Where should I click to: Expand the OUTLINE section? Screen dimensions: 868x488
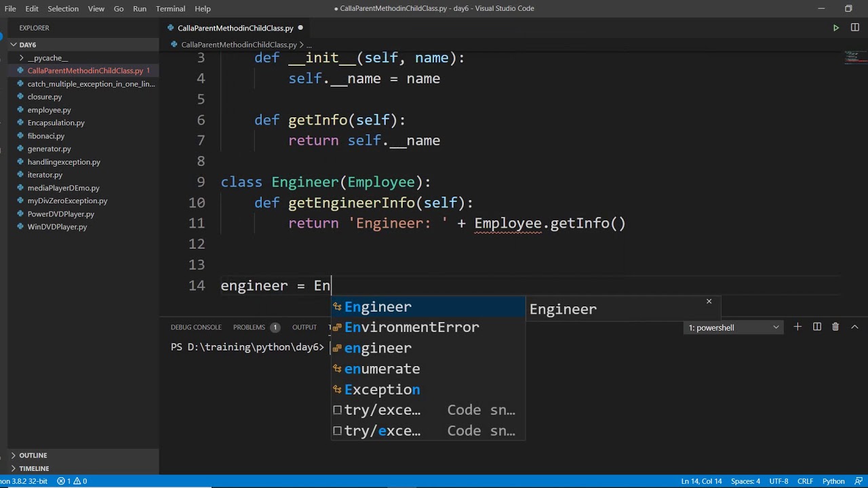point(33,455)
